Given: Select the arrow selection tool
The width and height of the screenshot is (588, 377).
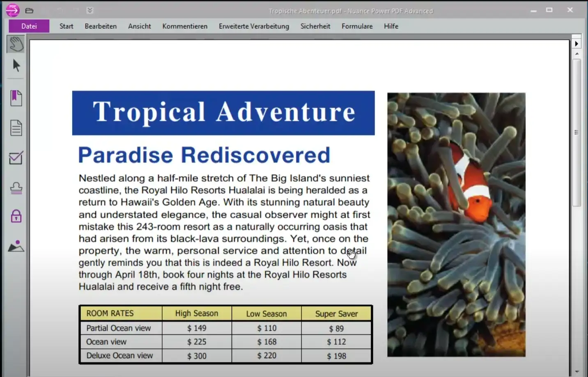Looking at the screenshot, I should [x=16, y=66].
